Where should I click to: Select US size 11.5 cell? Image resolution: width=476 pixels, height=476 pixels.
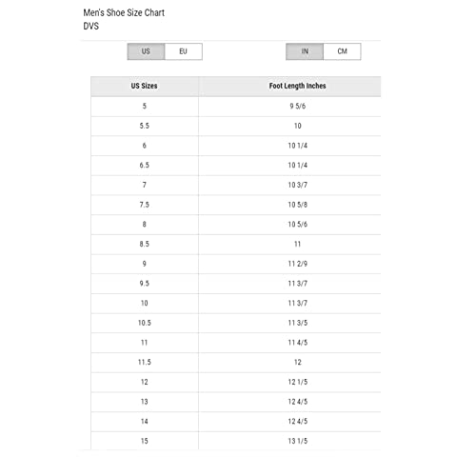tap(145, 362)
